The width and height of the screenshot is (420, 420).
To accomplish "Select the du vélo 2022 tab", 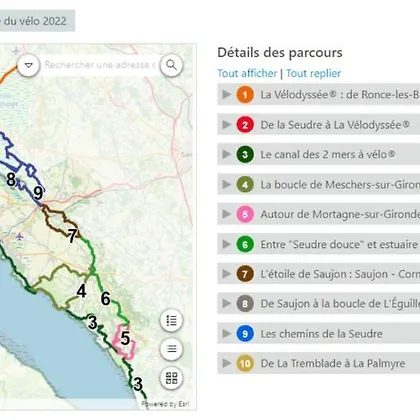I will (x=36, y=21).
